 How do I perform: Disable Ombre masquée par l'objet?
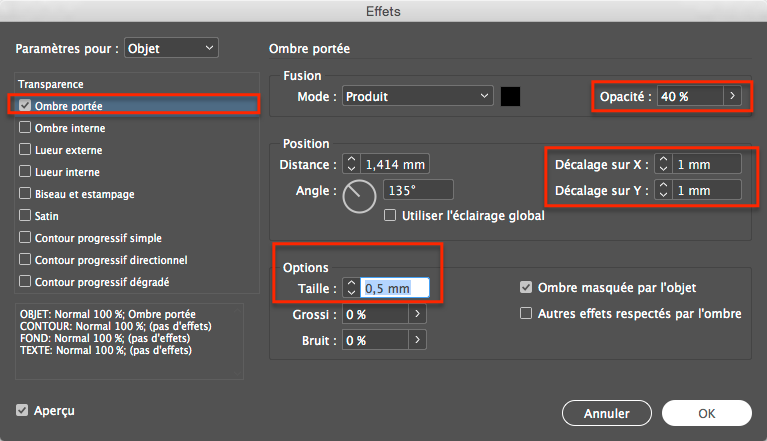(526, 288)
